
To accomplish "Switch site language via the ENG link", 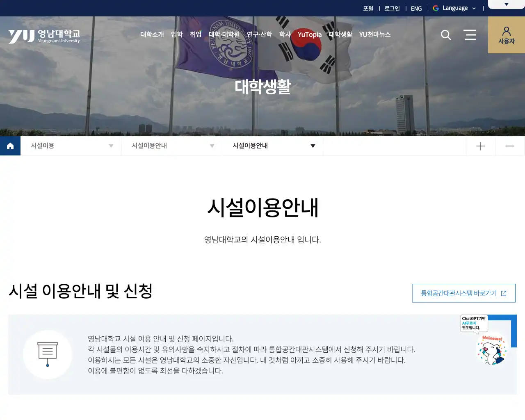I will [x=416, y=8].
